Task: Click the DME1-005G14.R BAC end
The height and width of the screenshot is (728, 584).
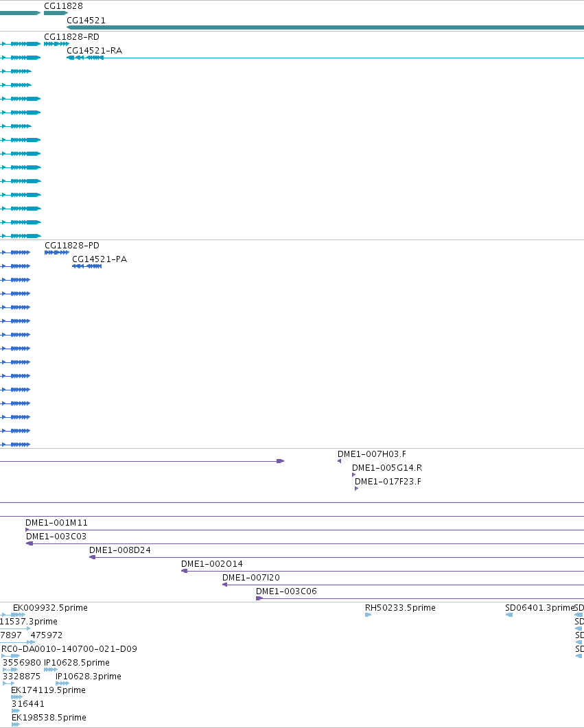Action: [x=353, y=475]
